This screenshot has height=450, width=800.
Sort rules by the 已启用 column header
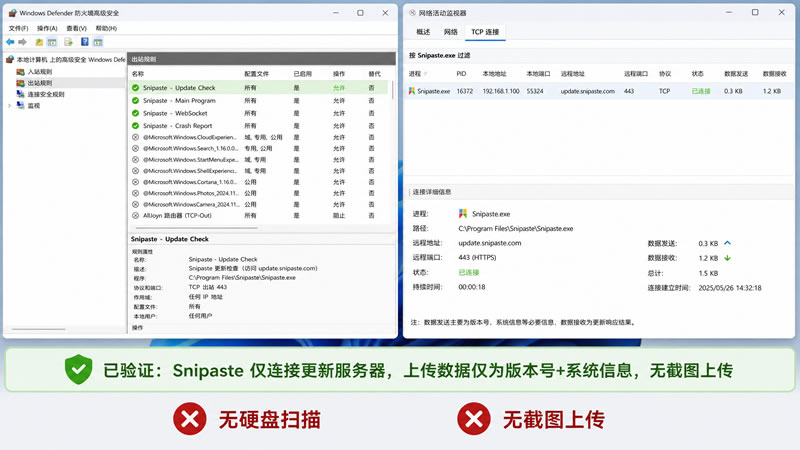[302, 74]
